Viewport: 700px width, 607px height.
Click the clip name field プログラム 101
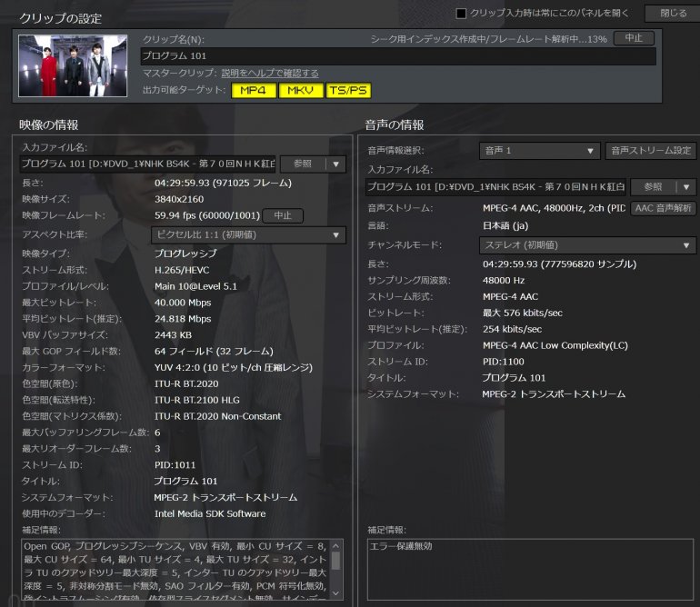tap(398, 56)
